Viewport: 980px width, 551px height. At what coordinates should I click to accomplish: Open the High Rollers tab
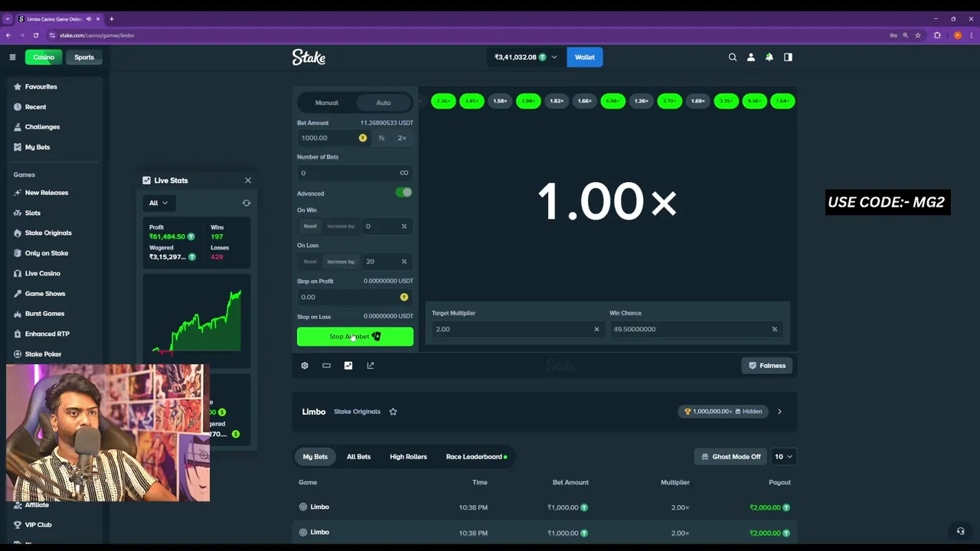coord(408,457)
